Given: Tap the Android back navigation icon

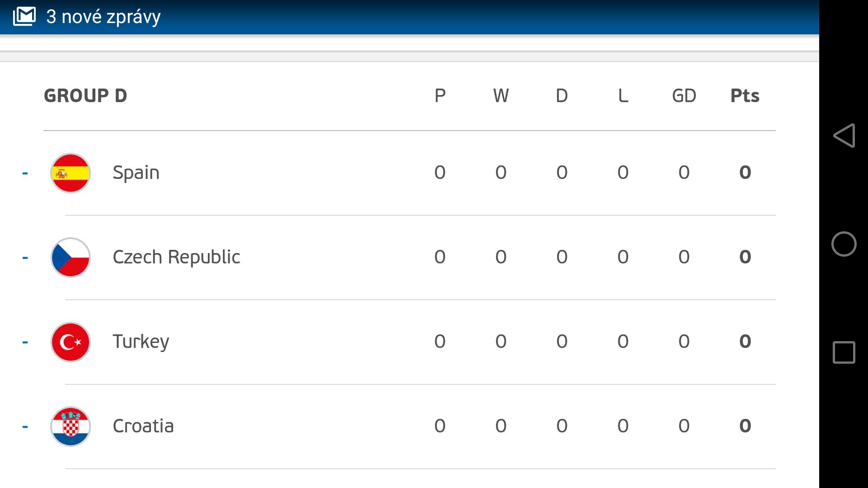Looking at the screenshot, I should 844,136.
